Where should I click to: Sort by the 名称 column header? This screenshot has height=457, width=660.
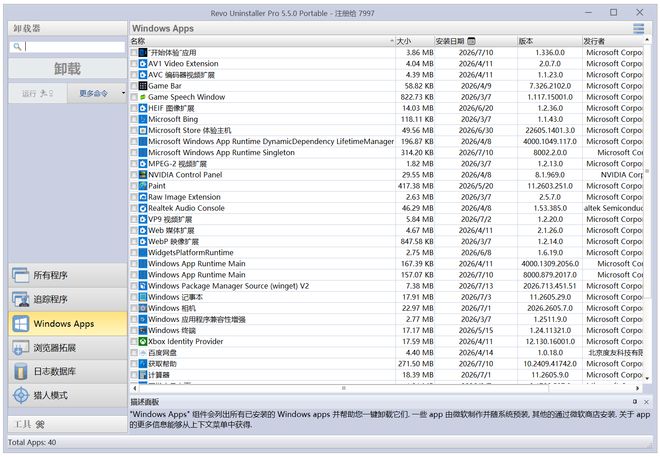262,41
